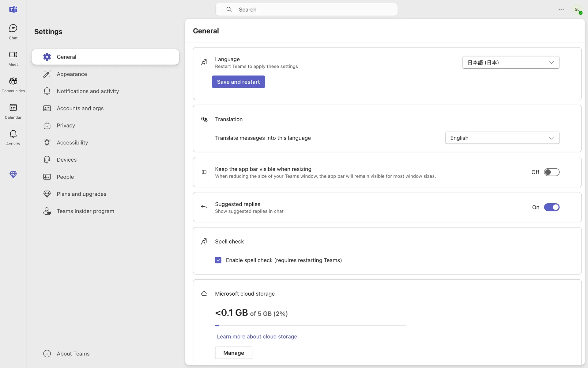The height and width of the screenshot is (368, 588).
Task: Open the Activity bell icon
Action: click(x=13, y=138)
